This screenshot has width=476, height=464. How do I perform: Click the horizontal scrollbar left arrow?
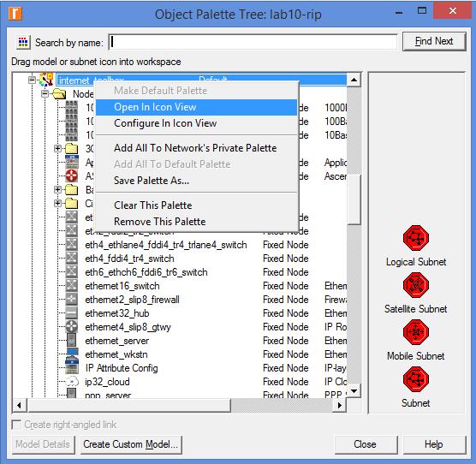coord(20,405)
